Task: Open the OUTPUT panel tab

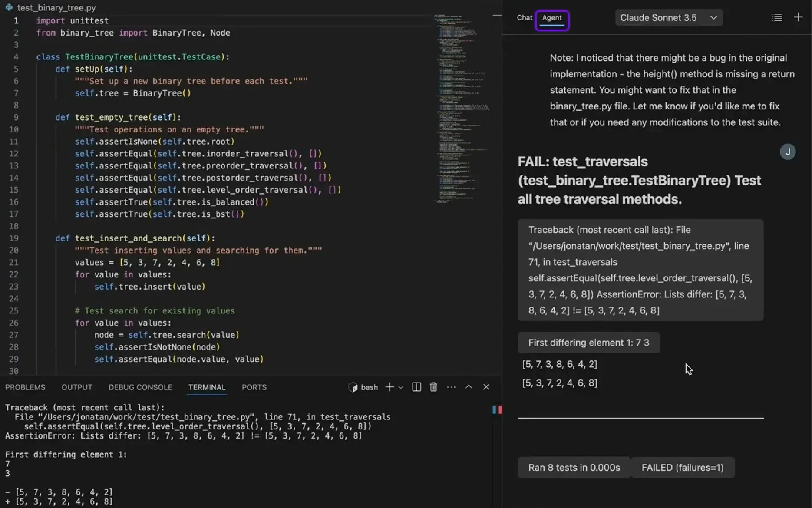Action: coord(77,387)
